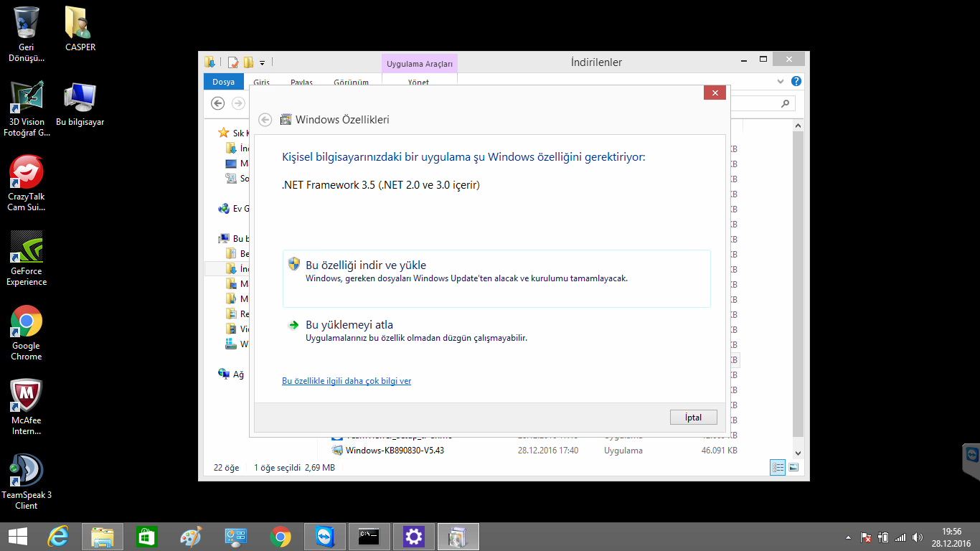The image size is (980, 551).
Task: Open 'Bu özellikle ilgili daha çok bilgi ver' link
Action: click(x=347, y=380)
